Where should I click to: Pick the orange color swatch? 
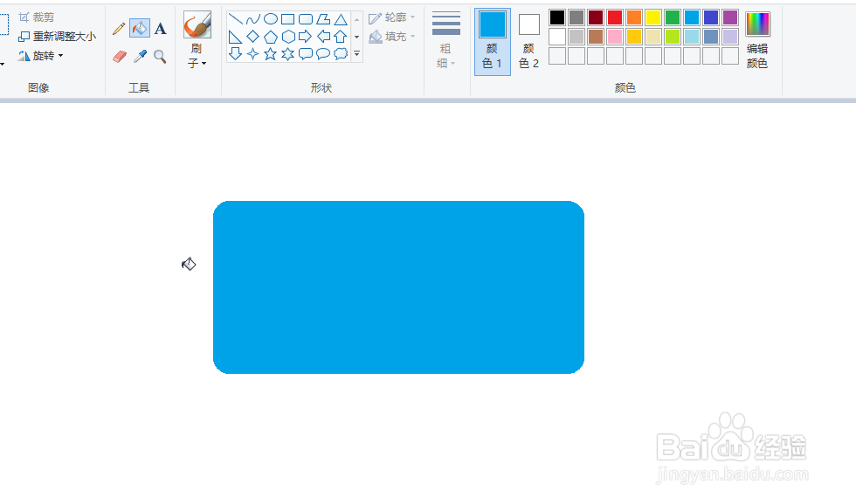(634, 17)
